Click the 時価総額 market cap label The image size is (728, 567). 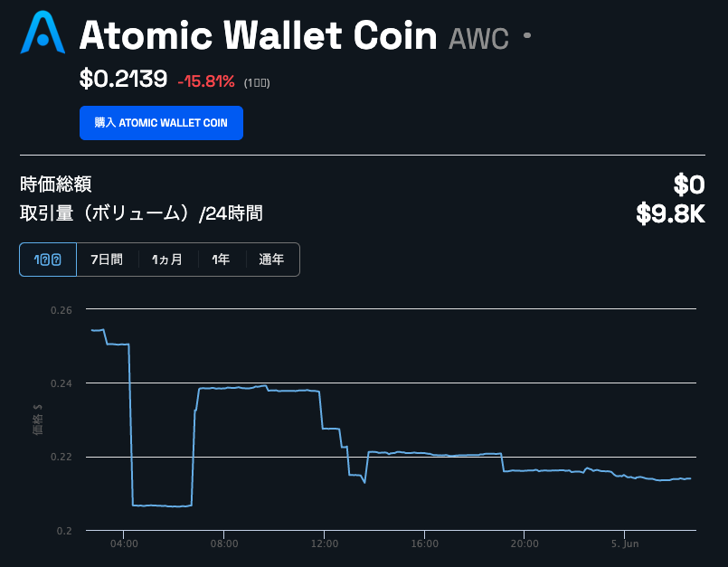[56, 184]
